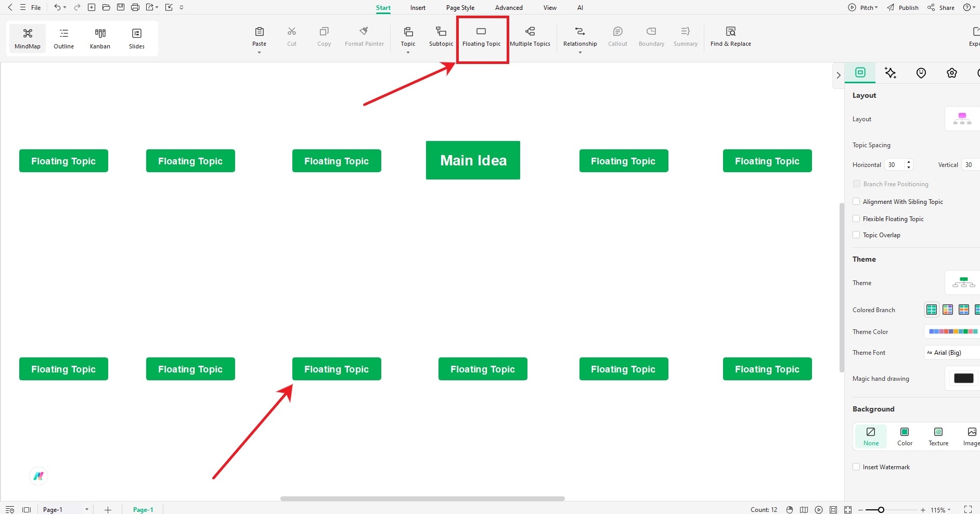Viewport: 980px width, 514px height.
Task: Select the None background option
Action: [x=871, y=436]
